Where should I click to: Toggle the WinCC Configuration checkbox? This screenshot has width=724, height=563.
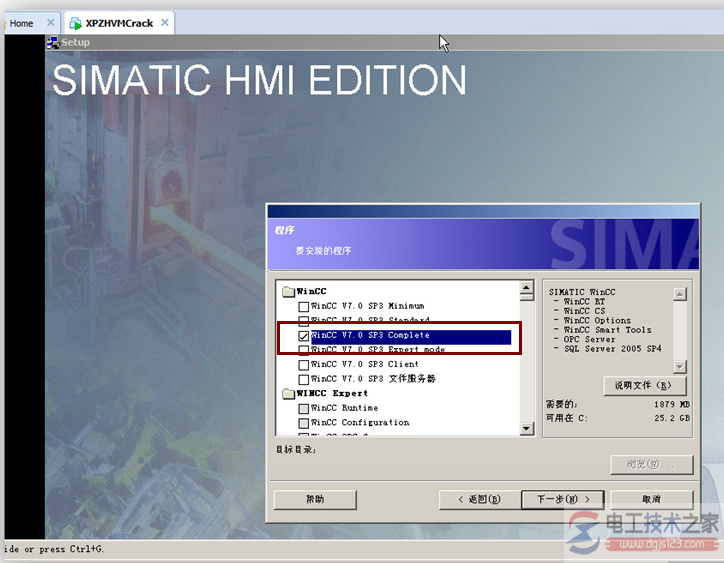[303, 423]
